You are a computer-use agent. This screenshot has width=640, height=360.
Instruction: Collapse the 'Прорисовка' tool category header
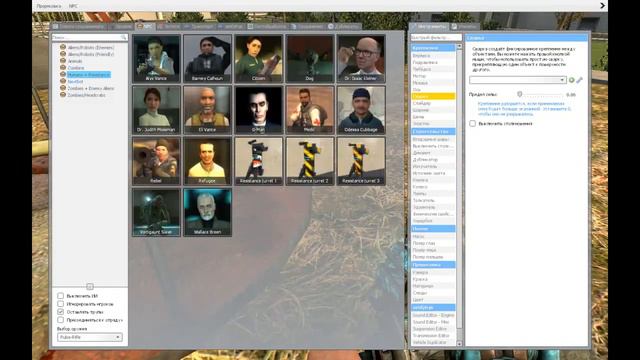tap(433, 265)
